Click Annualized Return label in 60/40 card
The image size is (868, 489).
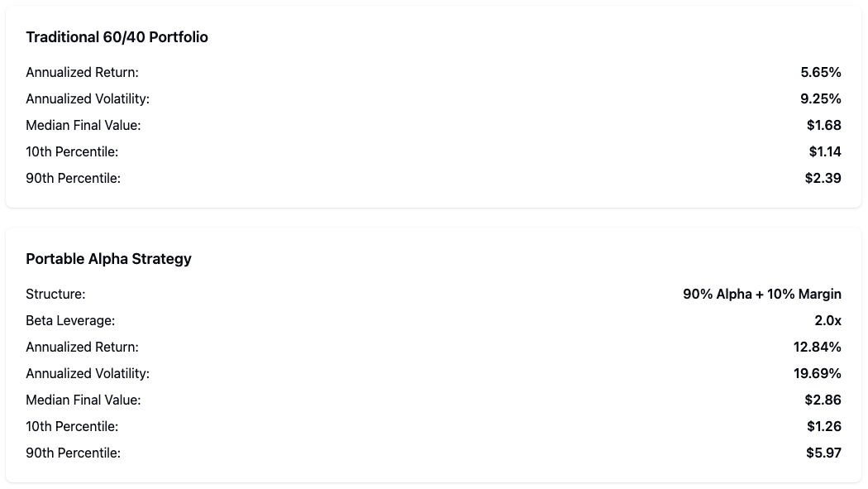(82, 72)
